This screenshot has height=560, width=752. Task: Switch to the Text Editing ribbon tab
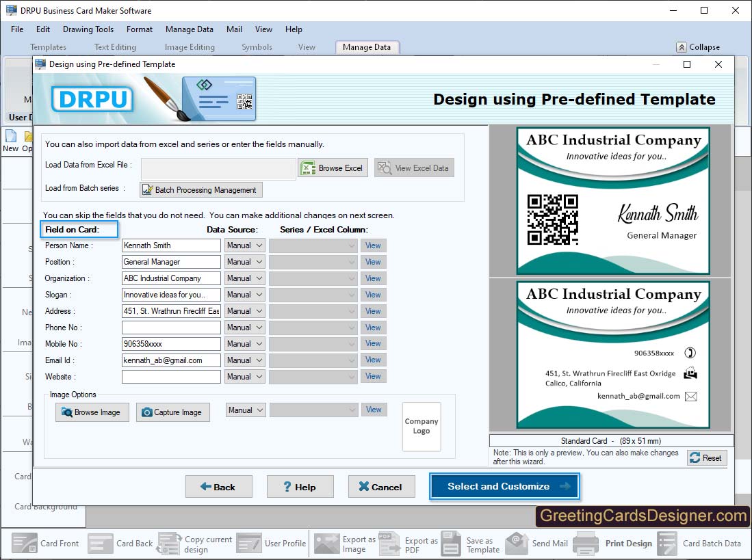[x=115, y=47]
